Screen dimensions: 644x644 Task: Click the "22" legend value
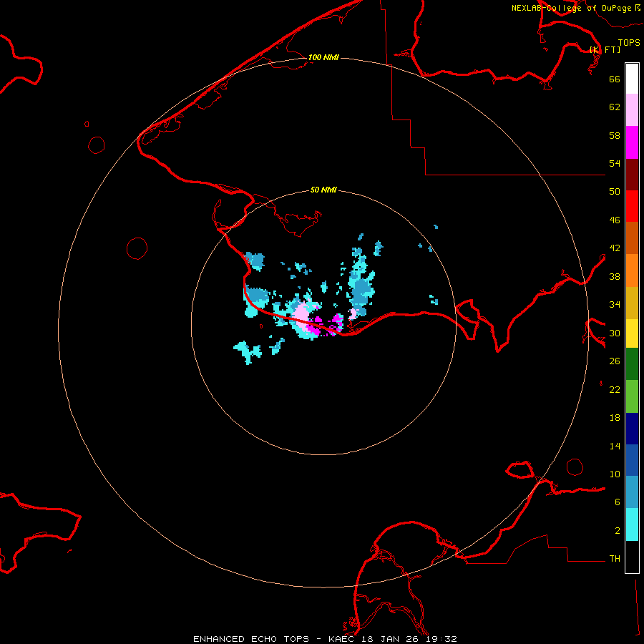coord(615,389)
